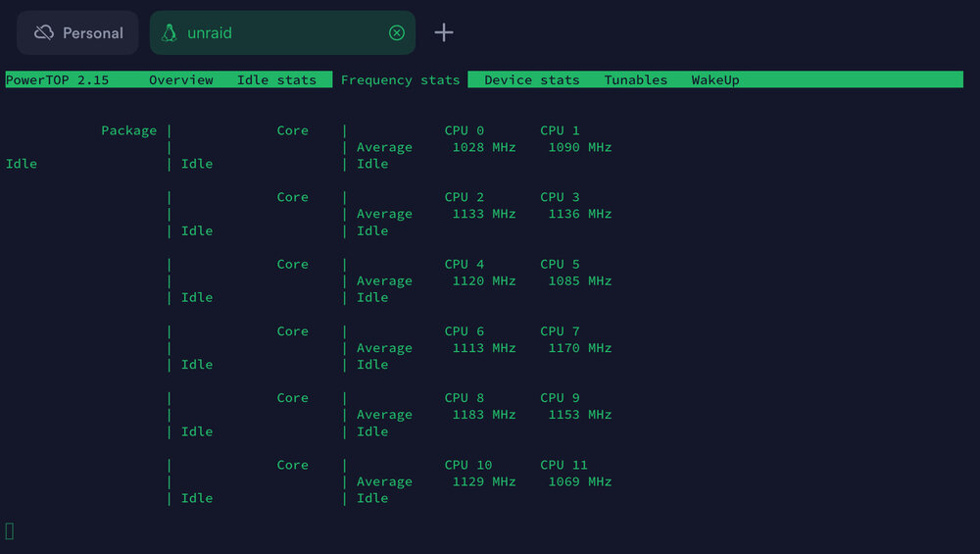
Task: Switch to the unraid session tab
Action: click(282, 32)
